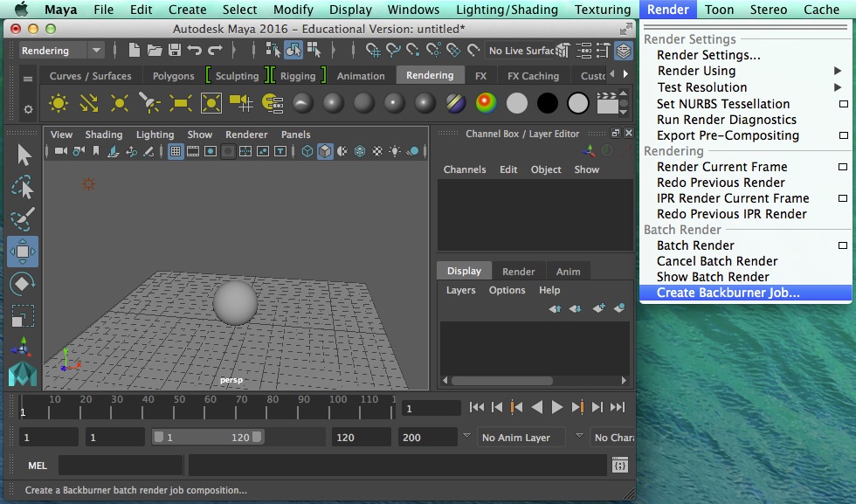Click the striped layered shader sphere icon
Image resolution: width=856 pixels, height=504 pixels.
point(456,103)
